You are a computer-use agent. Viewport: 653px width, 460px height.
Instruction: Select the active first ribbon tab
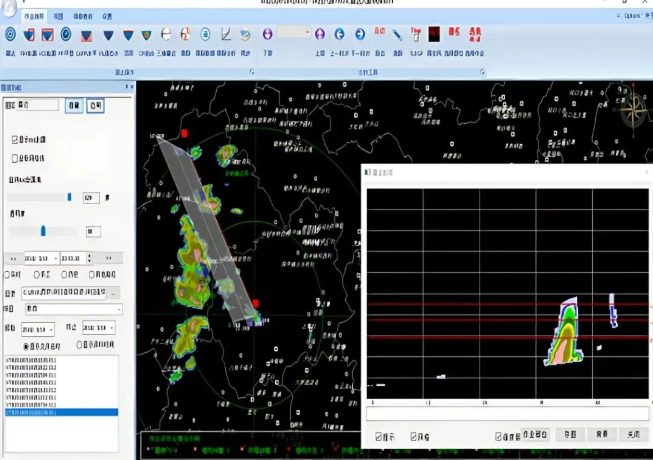pos(34,16)
